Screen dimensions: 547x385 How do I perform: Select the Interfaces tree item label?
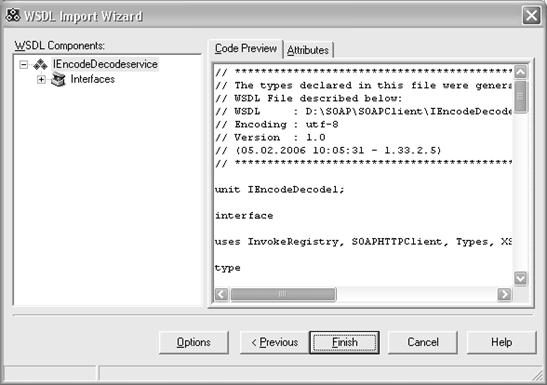[x=92, y=79]
